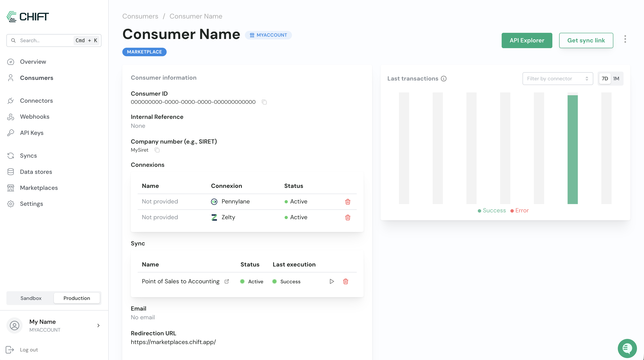Open sync in external link icon
Viewport: 644px width, 360px height.
(227, 281)
